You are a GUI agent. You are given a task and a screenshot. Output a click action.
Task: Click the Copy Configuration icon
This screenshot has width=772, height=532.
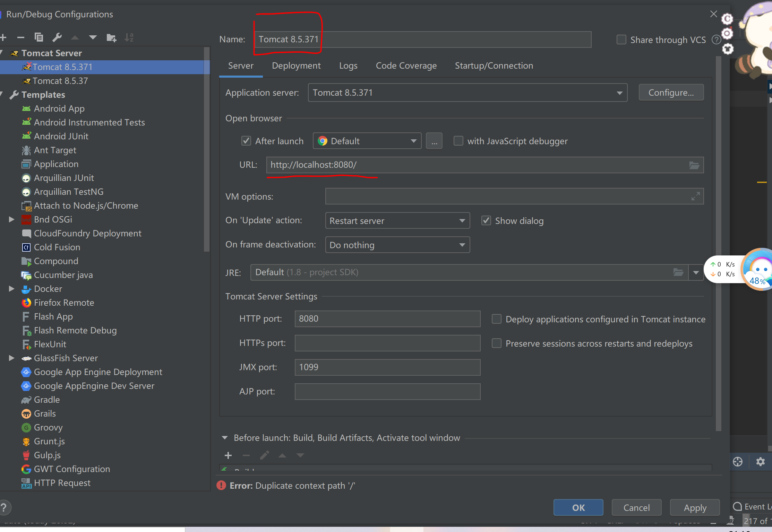39,37
